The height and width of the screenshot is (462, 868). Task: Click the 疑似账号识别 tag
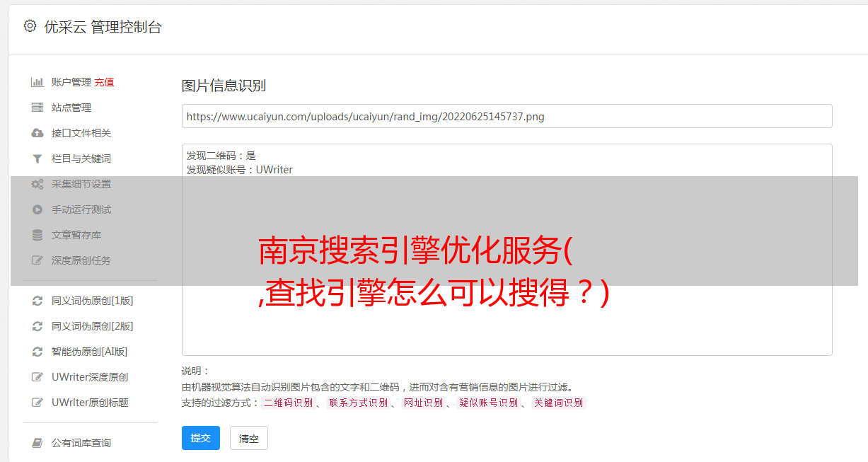488,403
